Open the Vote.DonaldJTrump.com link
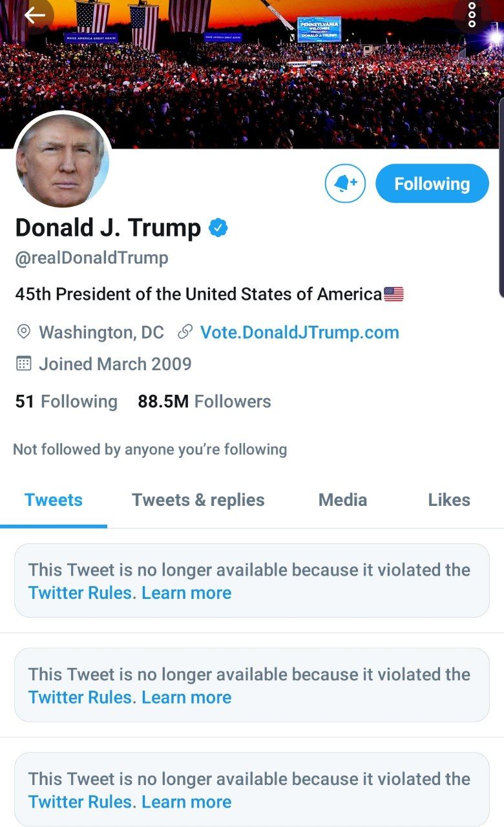The width and height of the screenshot is (504, 827). (x=299, y=332)
